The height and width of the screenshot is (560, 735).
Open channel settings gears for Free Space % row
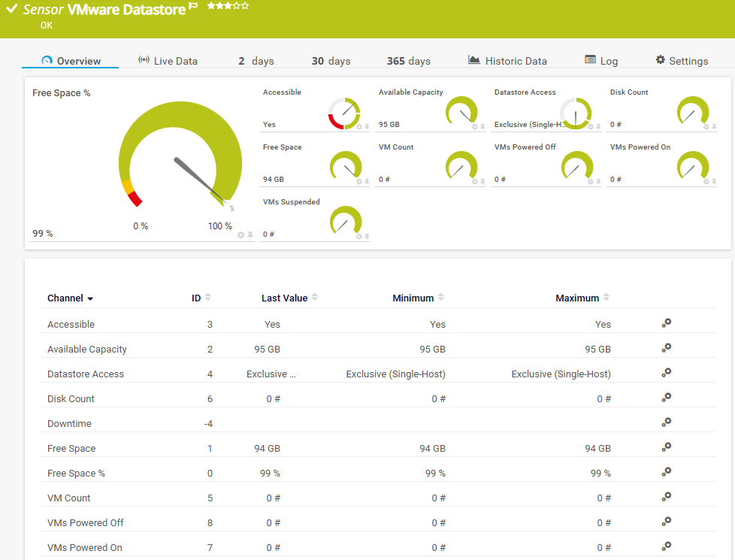coord(666,472)
